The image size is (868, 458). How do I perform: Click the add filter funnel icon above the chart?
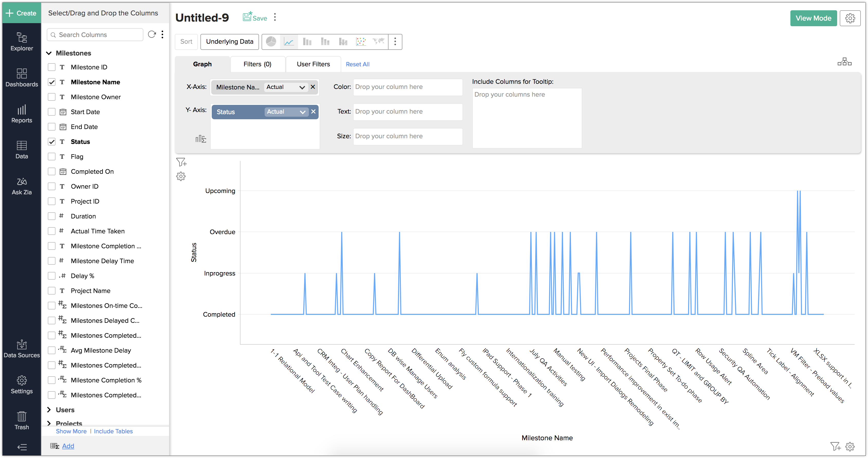[x=181, y=162]
